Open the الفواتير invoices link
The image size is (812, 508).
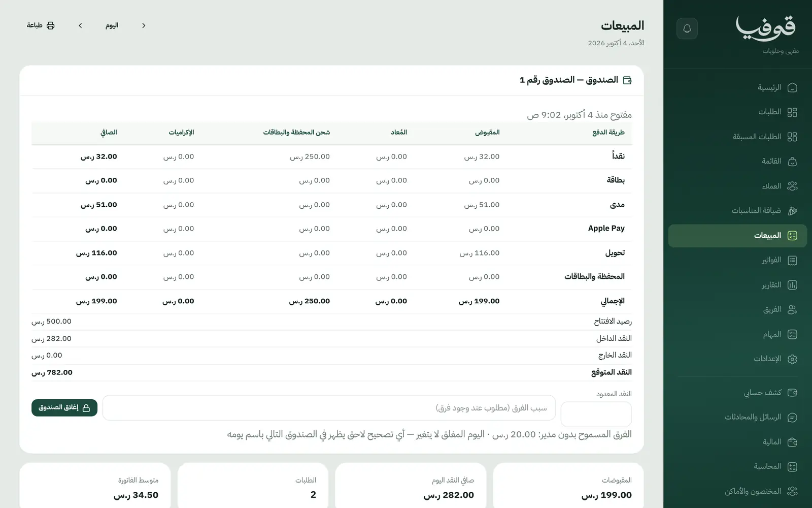pyautogui.click(x=737, y=261)
